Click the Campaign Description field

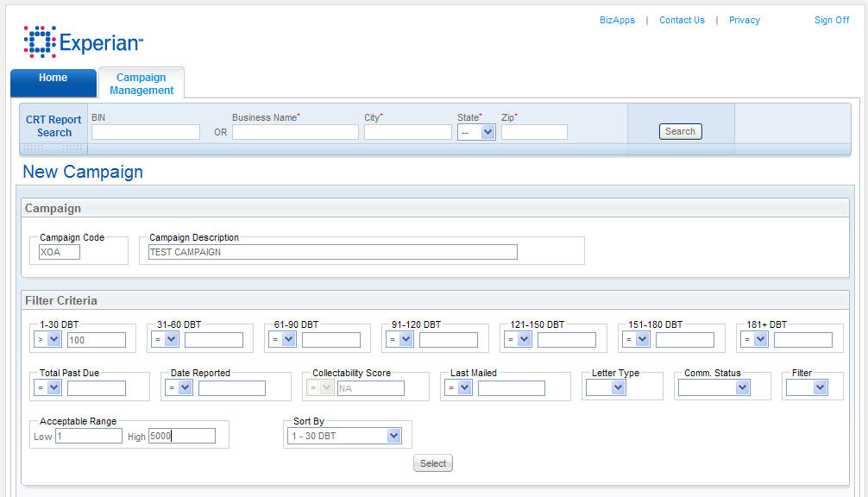pyautogui.click(x=333, y=252)
